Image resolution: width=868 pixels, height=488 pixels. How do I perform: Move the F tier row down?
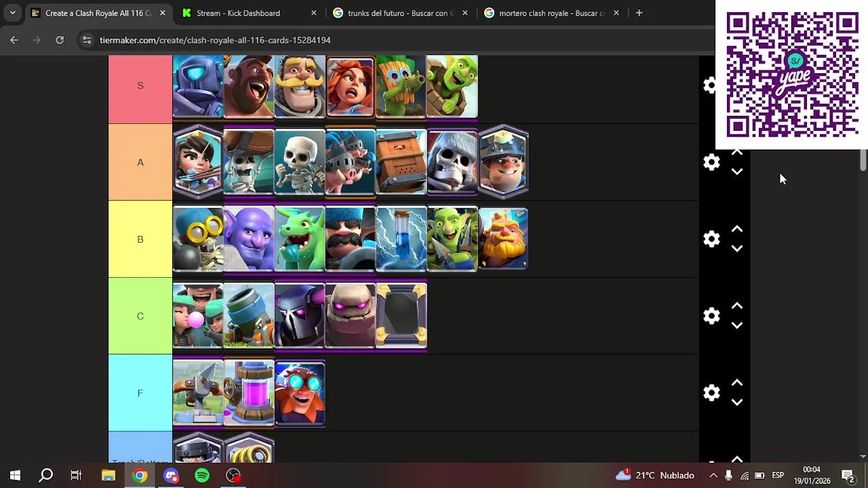pos(737,403)
